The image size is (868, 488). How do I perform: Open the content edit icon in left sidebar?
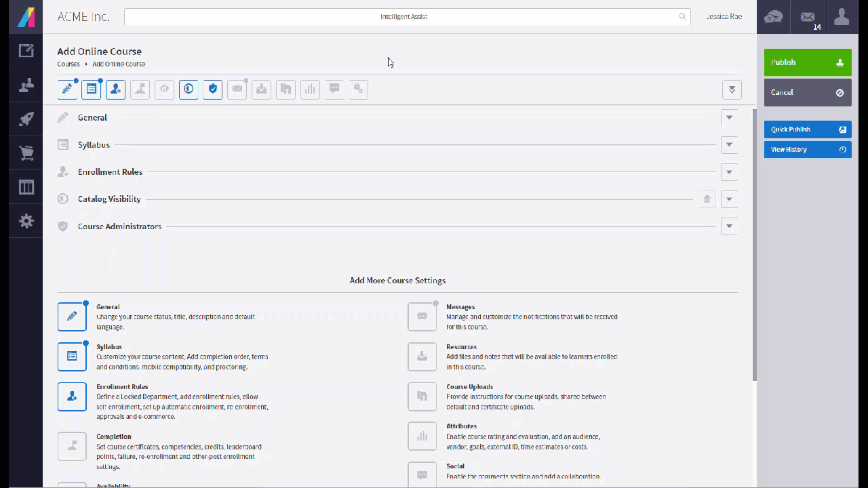pyautogui.click(x=26, y=51)
